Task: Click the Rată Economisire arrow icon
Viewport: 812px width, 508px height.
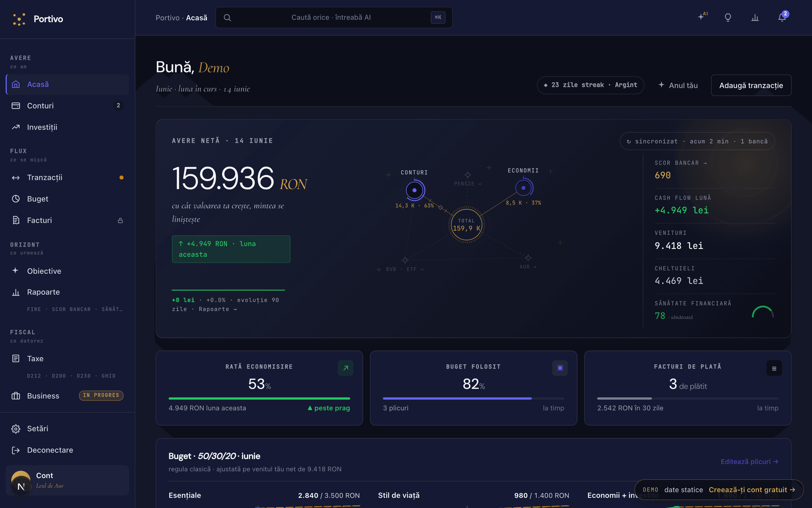Action: click(x=346, y=368)
